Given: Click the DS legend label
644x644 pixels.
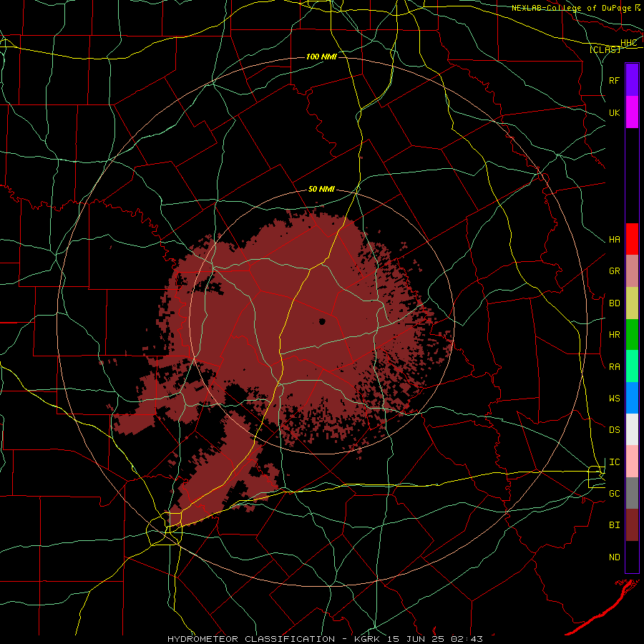Looking at the screenshot, I should point(615,430).
